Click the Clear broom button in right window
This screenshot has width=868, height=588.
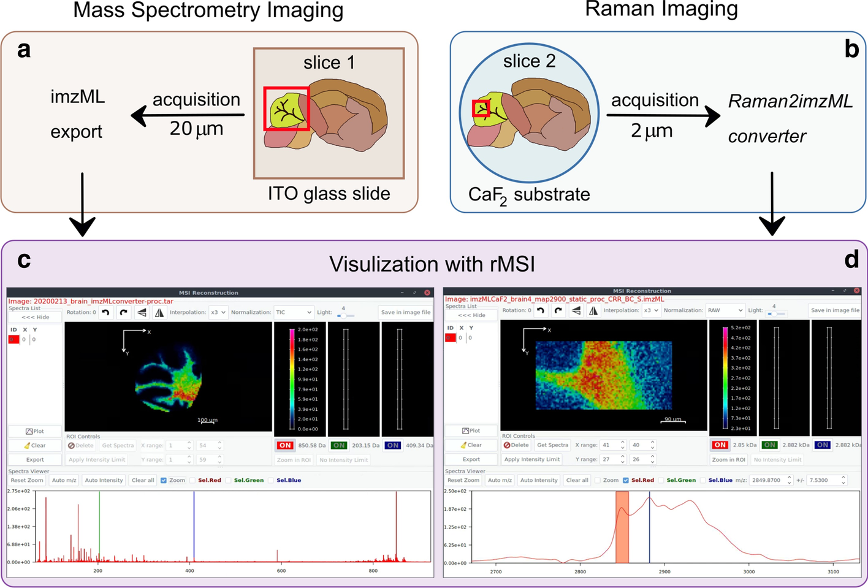(x=471, y=445)
